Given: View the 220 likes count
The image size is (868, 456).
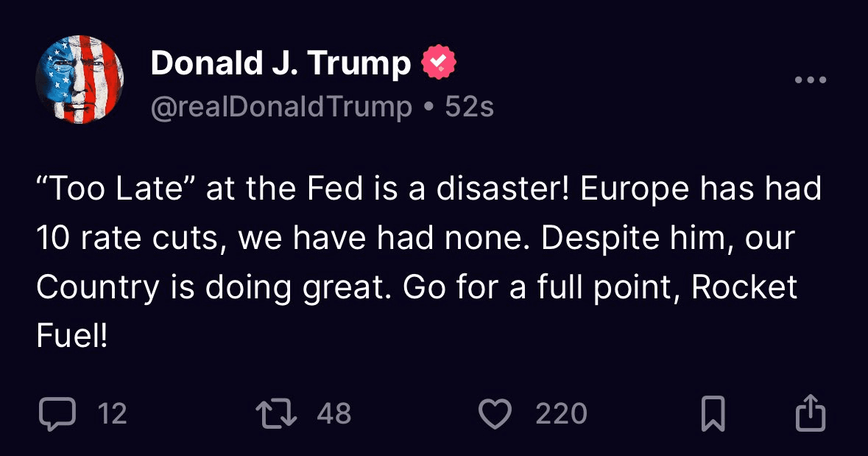Looking at the screenshot, I should click(561, 414).
